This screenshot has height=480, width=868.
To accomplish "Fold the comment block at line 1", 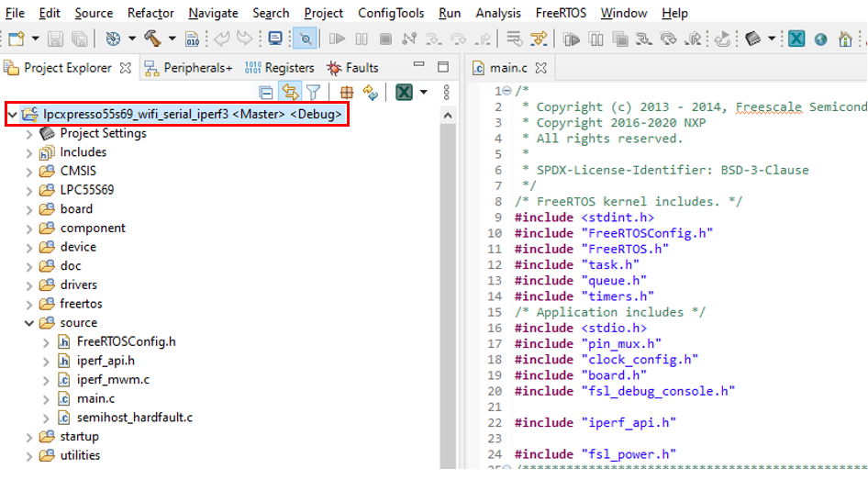I will [507, 91].
